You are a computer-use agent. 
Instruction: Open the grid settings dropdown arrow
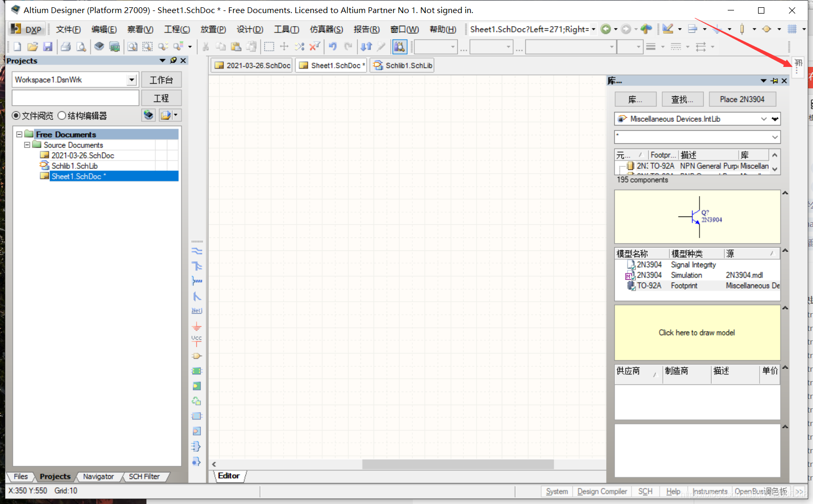(x=804, y=29)
